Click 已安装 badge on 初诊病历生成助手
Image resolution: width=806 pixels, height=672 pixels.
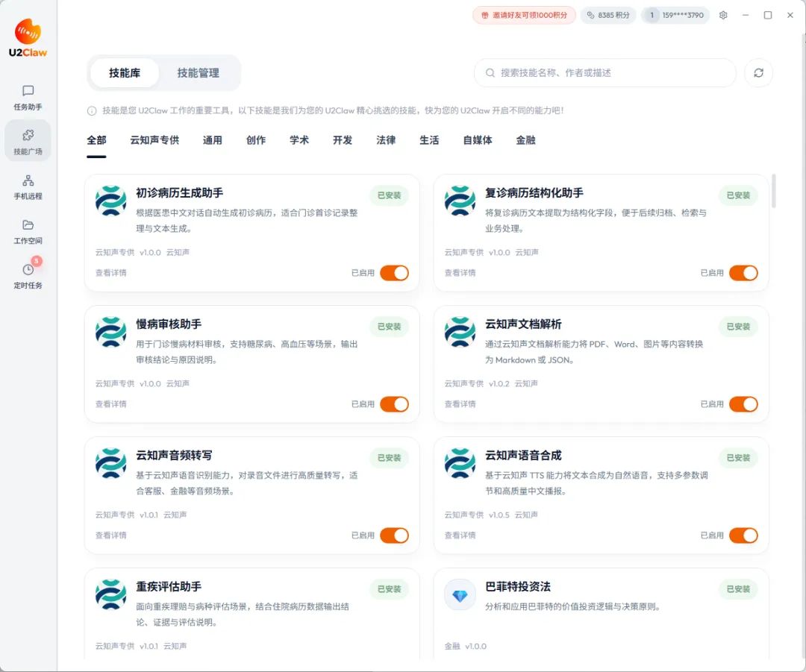coord(389,195)
